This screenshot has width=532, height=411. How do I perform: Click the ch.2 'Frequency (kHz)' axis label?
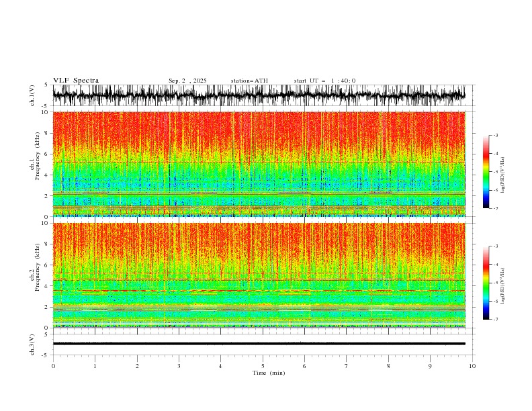pos(37,267)
